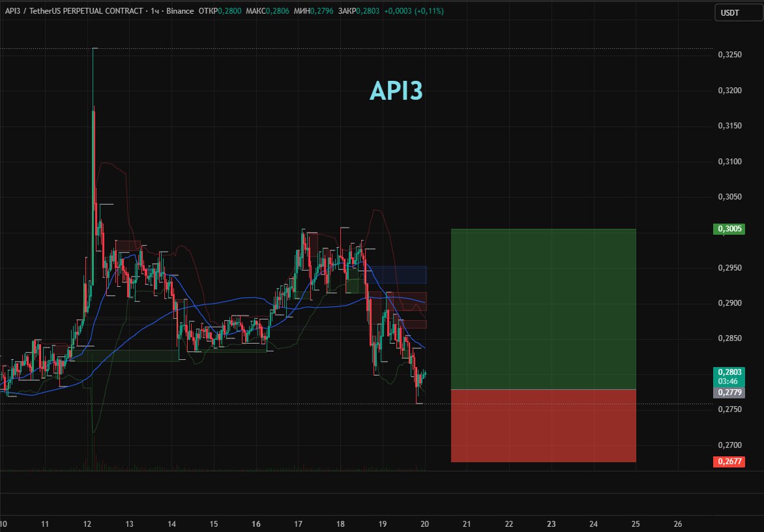Viewport: 764px width, 532px height.
Task: Click the 0,2900 price scale label
Action: (x=730, y=303)
